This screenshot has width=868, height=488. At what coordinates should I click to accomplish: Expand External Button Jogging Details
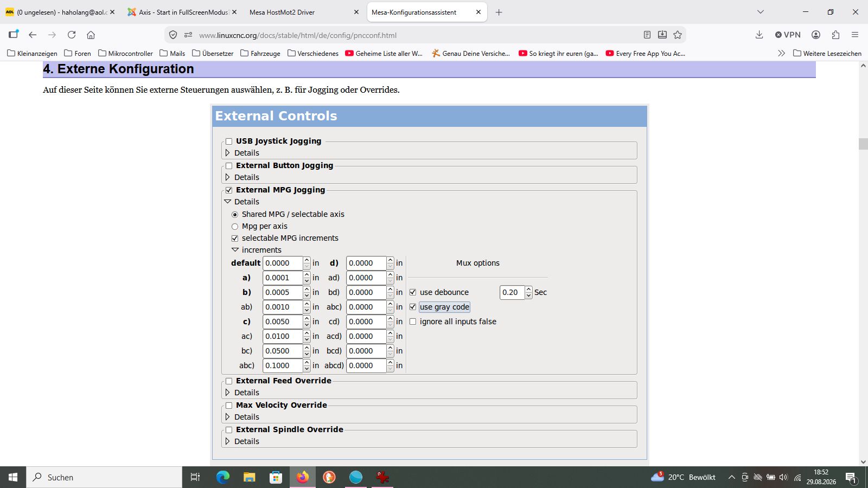tap(228, 177)
